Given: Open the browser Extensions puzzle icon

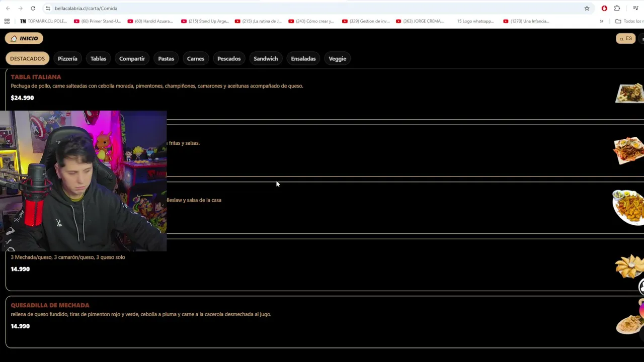Looking at the screenshot, I should 617,8.
